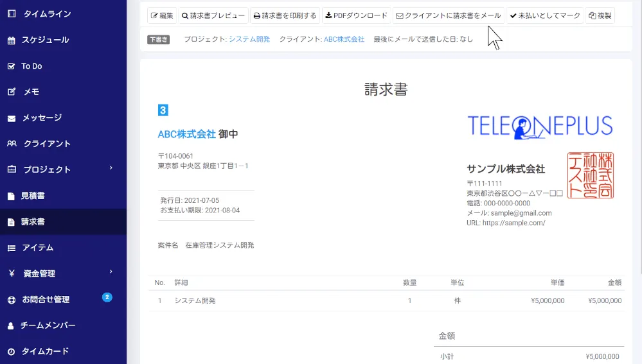Click メモ text in sidebar

(31, 92)
